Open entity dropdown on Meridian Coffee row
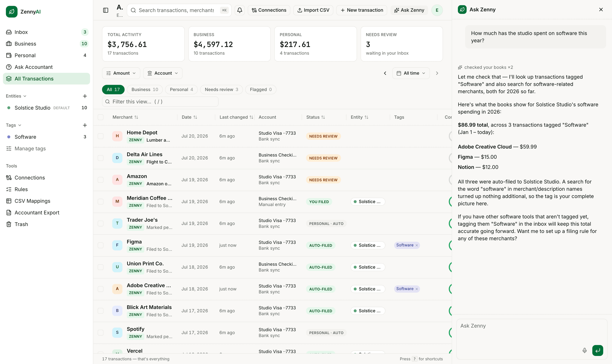The image size is (612, 364). point(368,202)
